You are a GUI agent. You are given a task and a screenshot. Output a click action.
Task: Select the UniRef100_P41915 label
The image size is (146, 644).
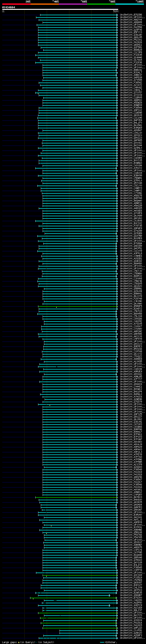coord(131,625)
